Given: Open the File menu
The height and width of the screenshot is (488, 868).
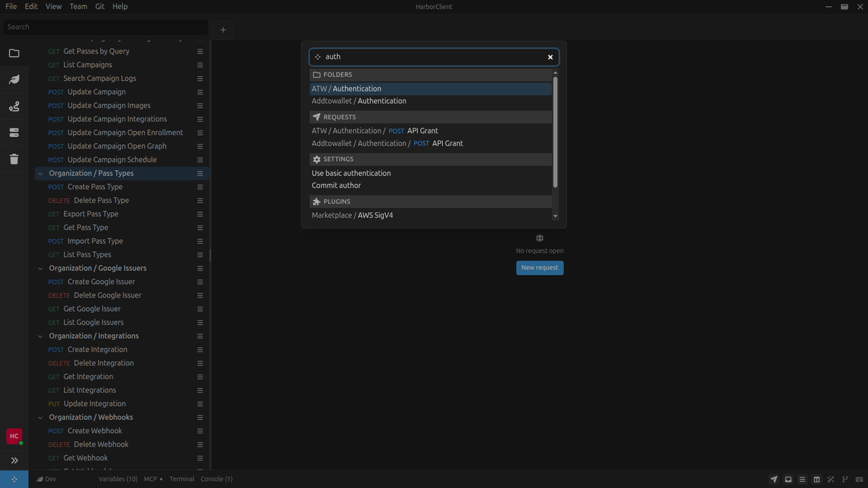Looking at the screenshot, I should [11, 6].
